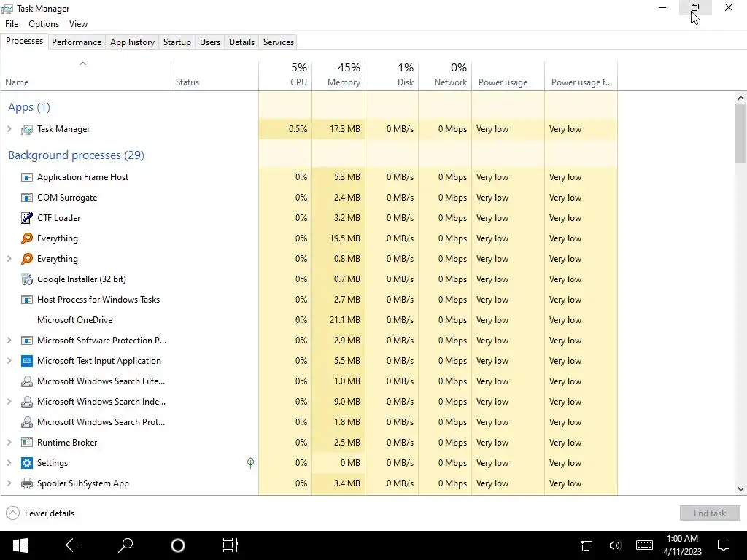
Task: Switch to the App history tab
Action: click(x=133, y=42)
